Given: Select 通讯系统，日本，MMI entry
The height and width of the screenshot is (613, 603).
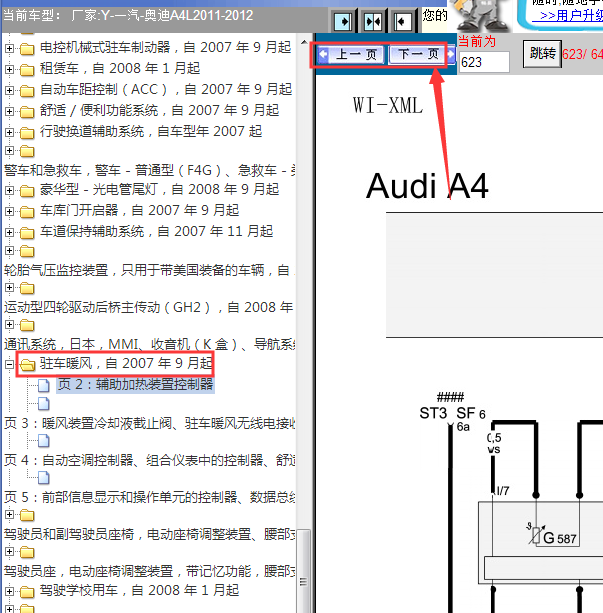Looking at the screenshot, I should [x=150, y=344].
